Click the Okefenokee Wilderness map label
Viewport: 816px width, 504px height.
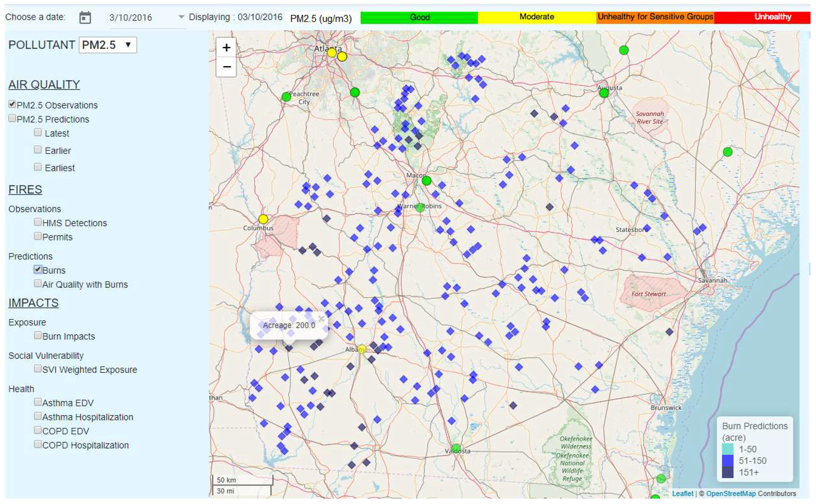pos(576,442)
